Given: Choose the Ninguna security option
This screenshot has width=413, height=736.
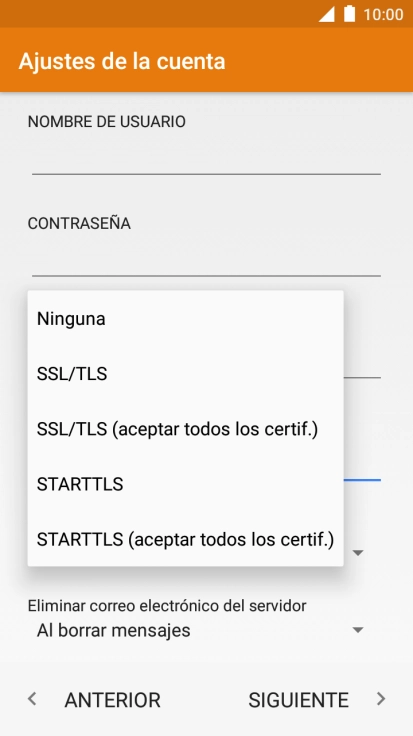Looking at the screenshot, I should click(185, 319).
